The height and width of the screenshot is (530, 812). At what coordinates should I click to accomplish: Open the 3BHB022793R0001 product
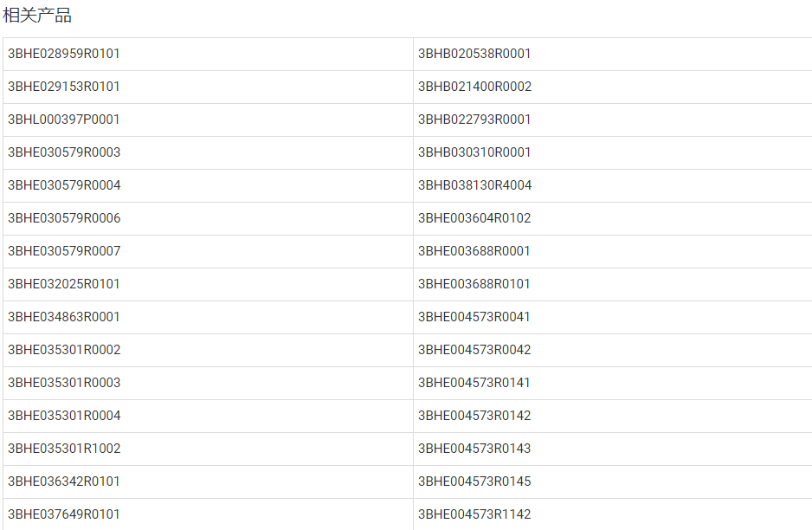[474, 120]
